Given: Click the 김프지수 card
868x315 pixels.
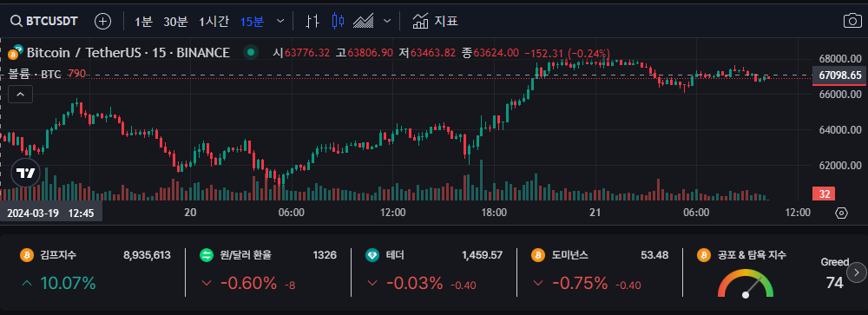Looking at the screenshot, I should pos(95,271).
